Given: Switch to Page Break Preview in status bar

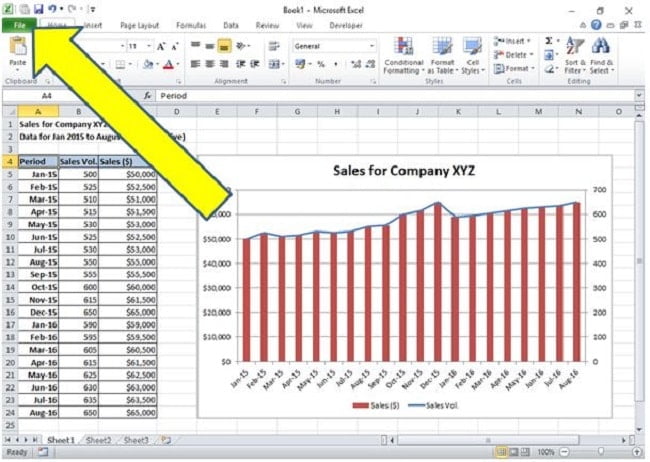Looking at the screenshot, I should click(525, 452).
